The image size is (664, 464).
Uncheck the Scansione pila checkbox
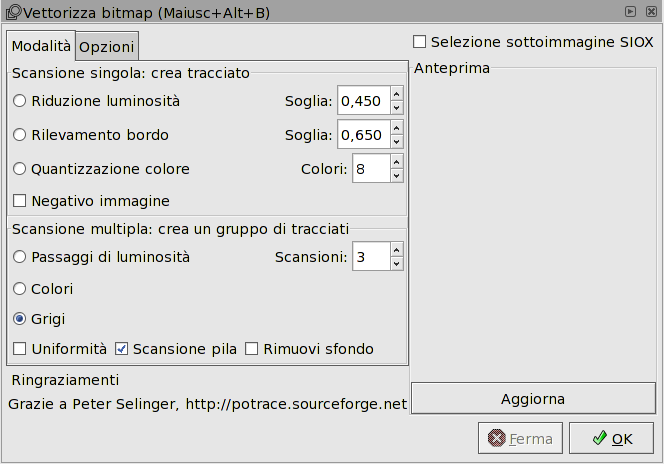[x=123, y=349]
